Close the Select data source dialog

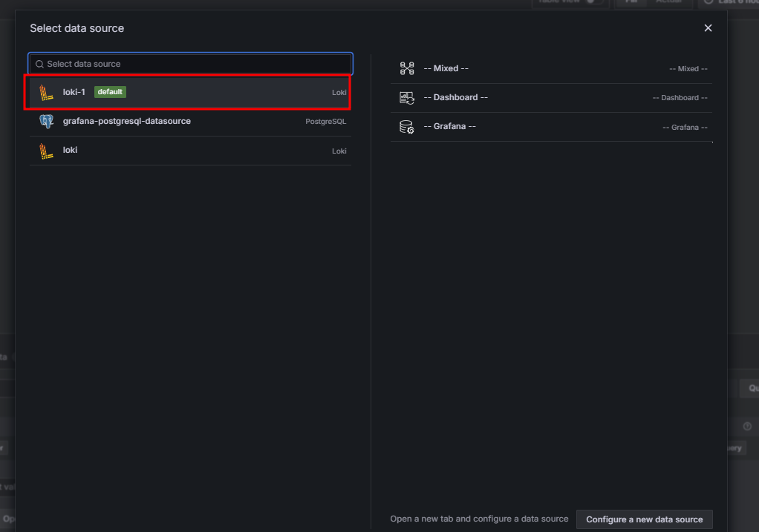tap(708, 28)
